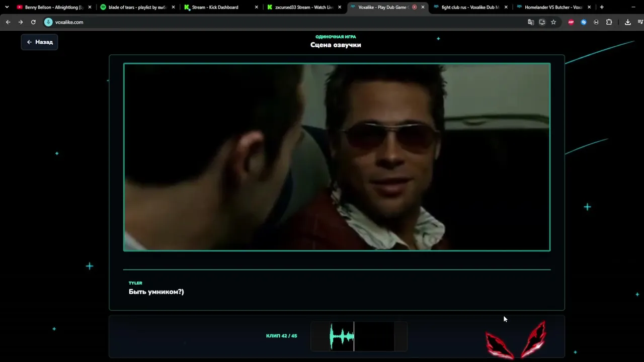This screenshot has height=362, width=644.
Task: Switch to the Homelander VS Butcher tab
Action: point(554,7)
